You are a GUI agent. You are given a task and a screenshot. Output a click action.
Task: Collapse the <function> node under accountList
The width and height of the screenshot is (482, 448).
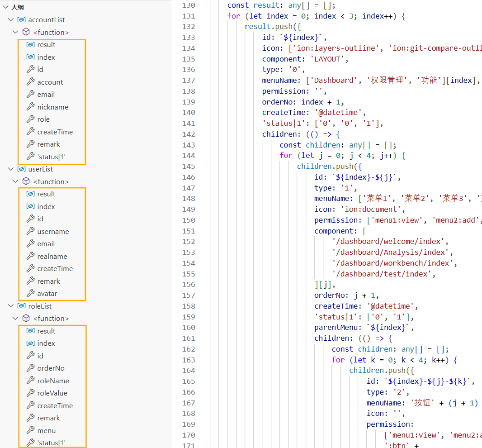[15, 32]
